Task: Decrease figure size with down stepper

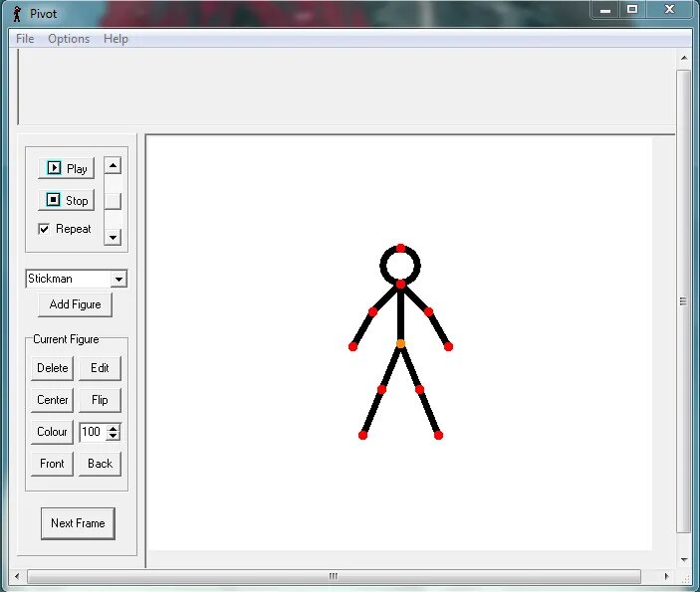Action: (x=114, y=437)
